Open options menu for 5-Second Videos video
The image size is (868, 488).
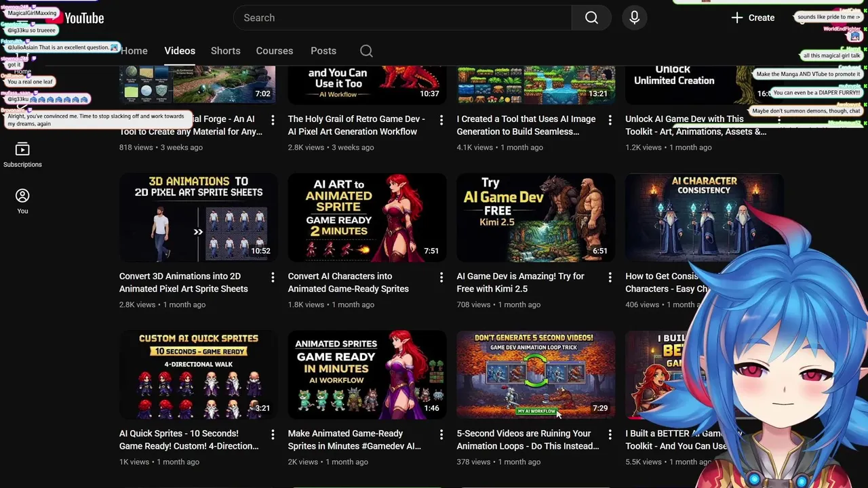coord(610,434)
